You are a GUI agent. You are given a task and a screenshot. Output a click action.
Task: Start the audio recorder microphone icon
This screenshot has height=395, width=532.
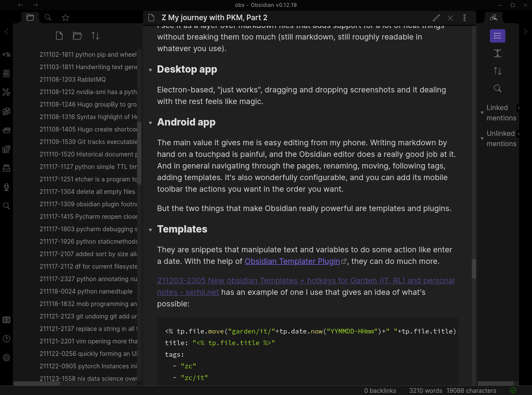pos(6,187)
